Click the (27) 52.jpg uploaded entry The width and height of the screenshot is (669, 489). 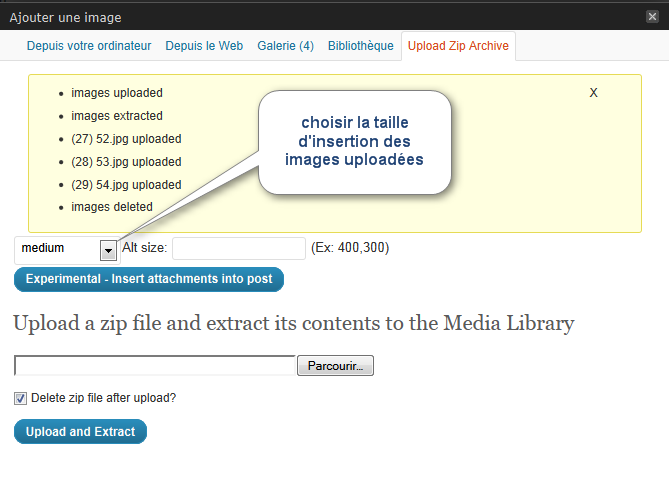tap(126, 139)
